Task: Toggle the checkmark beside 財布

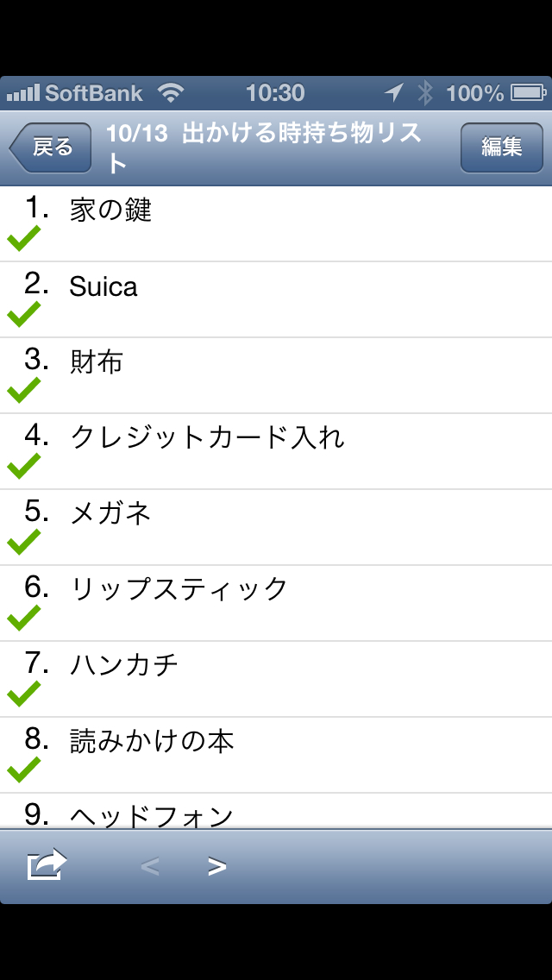Action: (24, 389)
